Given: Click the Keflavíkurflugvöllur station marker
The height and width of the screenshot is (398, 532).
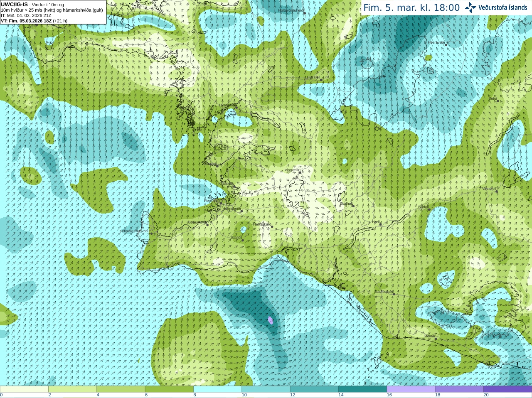Looking at the screenshot, I should click(151, 233).
